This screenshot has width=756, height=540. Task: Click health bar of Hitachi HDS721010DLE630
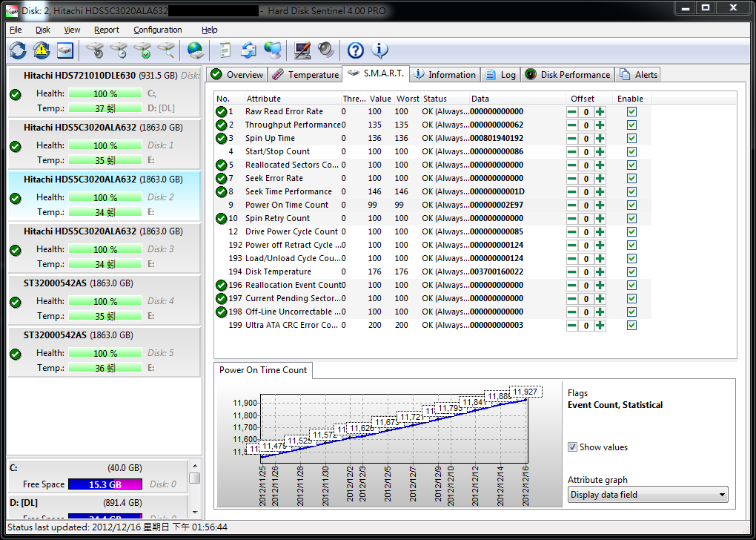pos(105,93)
